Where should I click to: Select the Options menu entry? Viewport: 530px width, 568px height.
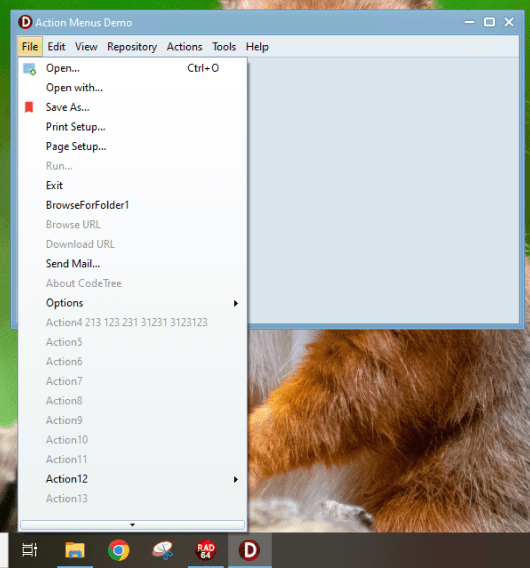tap(133, 303)
